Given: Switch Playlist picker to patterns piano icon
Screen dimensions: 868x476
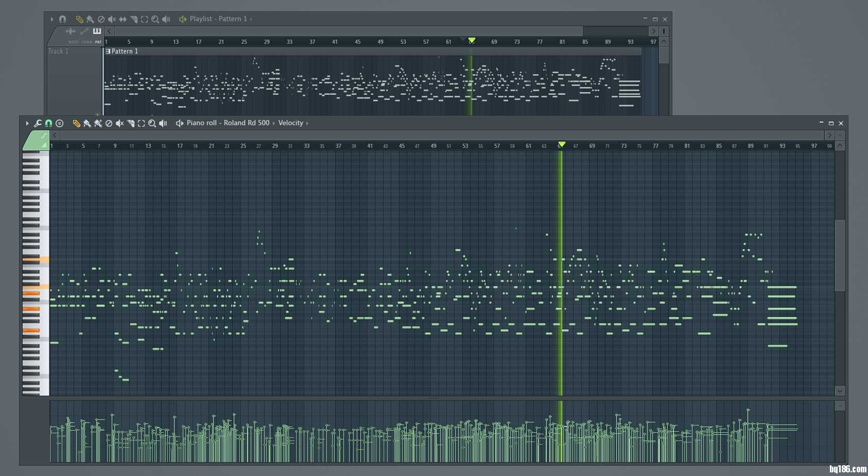Looking at the screenshot, I should 97,31.
